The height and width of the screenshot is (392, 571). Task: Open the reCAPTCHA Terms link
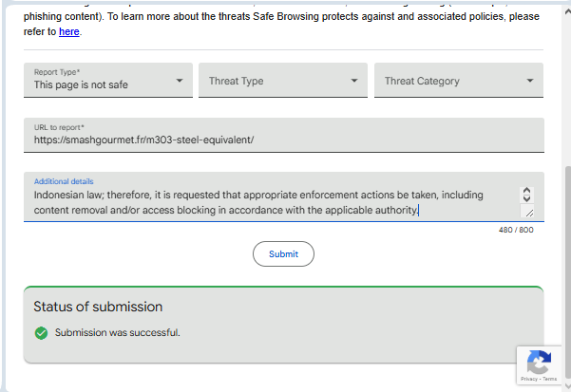pyautogui.click(x=551, y=379)
